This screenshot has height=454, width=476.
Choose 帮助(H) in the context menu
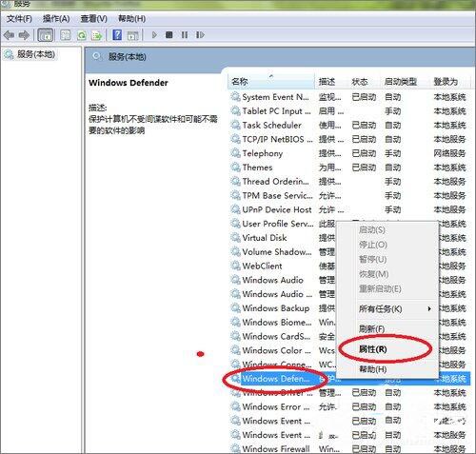click(x=373, y=369)
